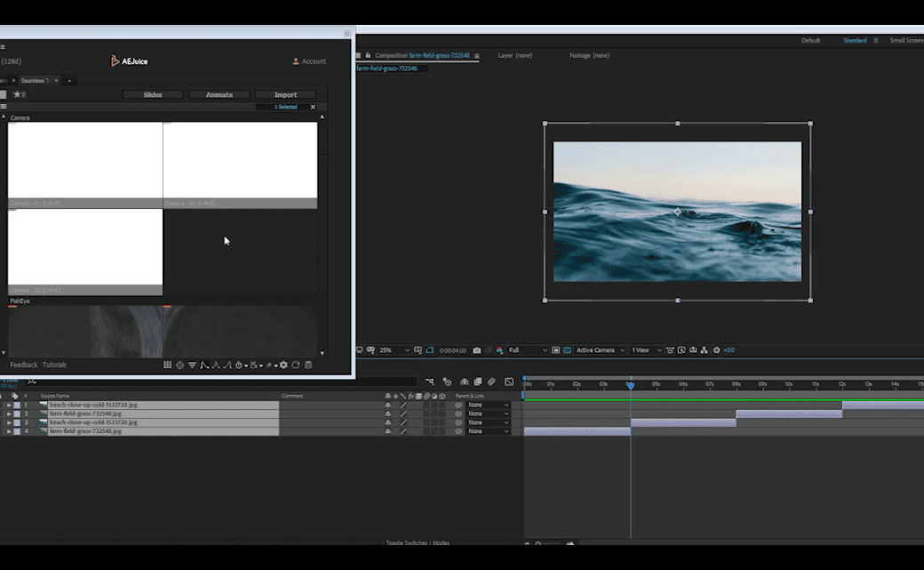Open the Full resolution dropdown

click(x=528, y=349)
